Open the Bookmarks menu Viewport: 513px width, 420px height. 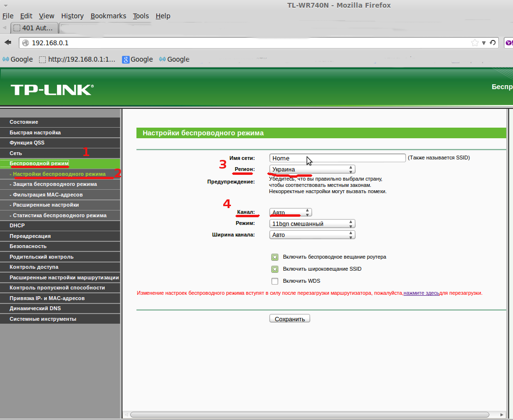108,16
